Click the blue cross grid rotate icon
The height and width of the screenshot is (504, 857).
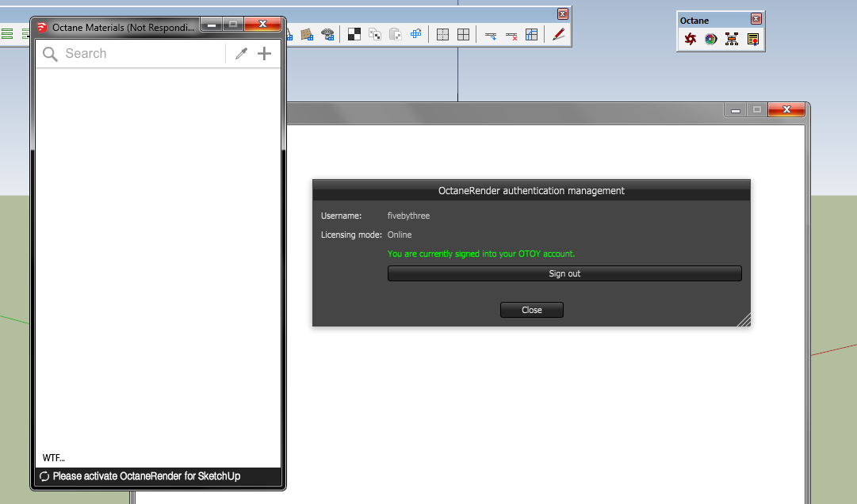416,34
